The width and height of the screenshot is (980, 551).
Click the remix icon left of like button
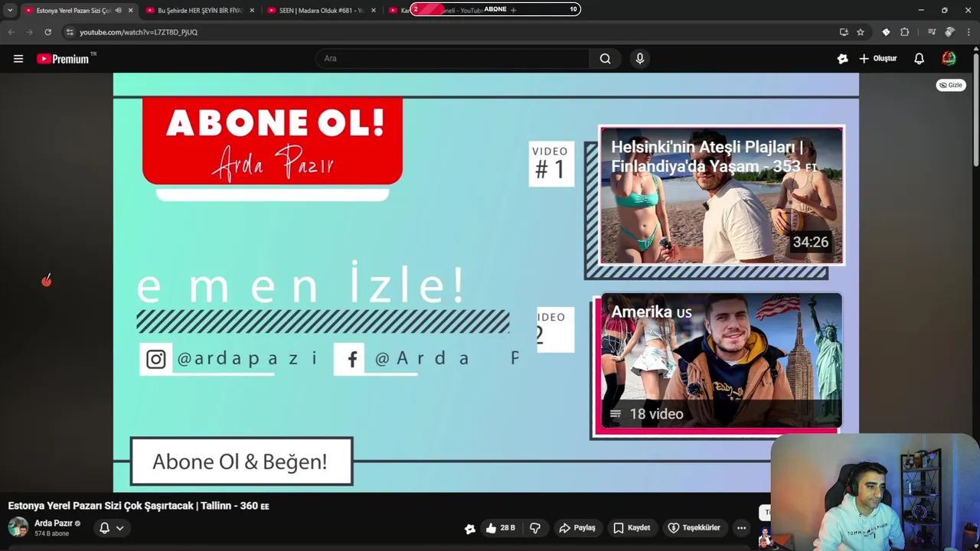(x=470, y=529)
